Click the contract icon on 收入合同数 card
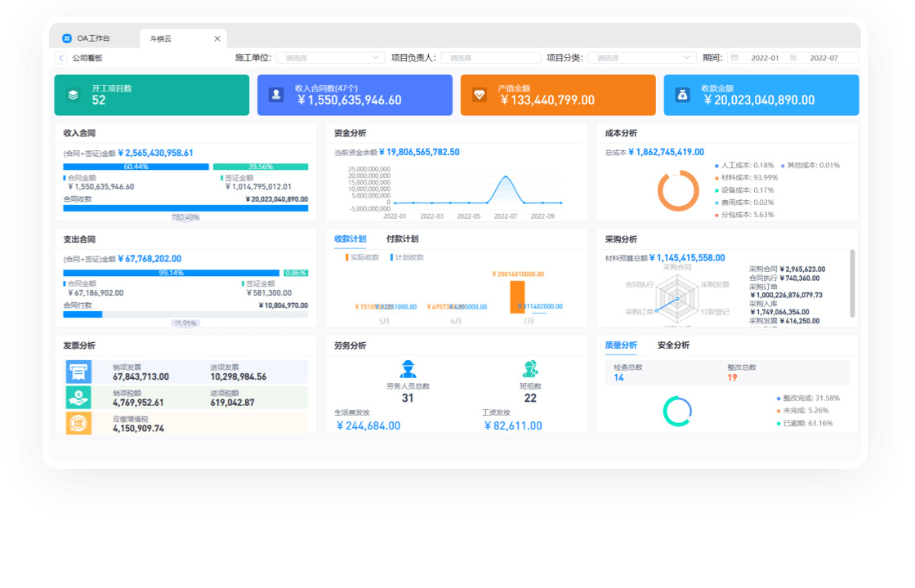Image resolution: width=915 pixels, height=588 pixels. (x=276, y=95)
